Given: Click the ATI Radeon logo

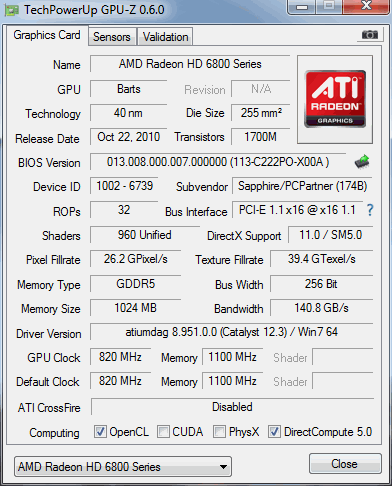Looking at the screenshot, I should pyautogui.click(x=335, y=99).
